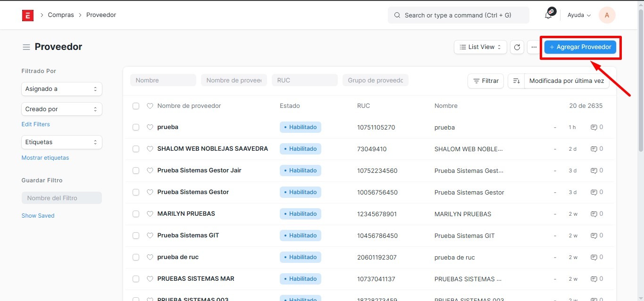
Task: Click the RUC filter input field
Action: [304, 81]
